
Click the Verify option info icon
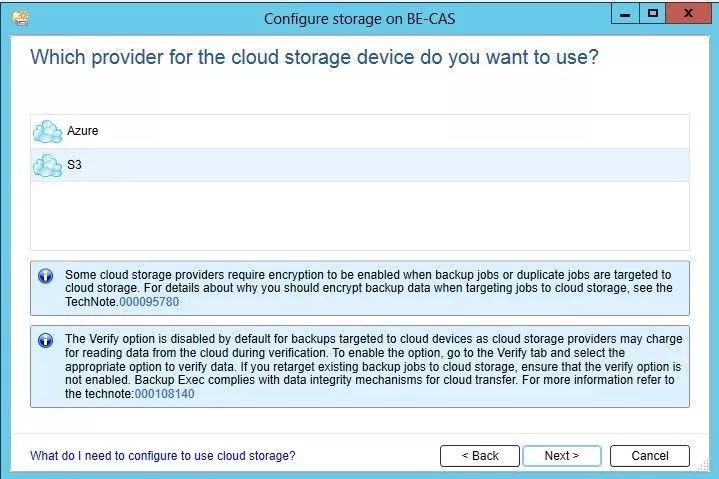coord(45,340)
